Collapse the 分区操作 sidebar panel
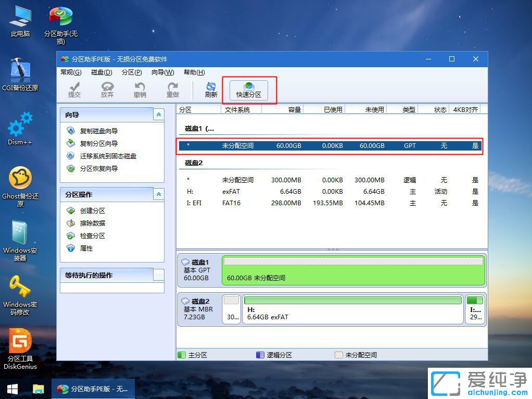 point(158,194)
